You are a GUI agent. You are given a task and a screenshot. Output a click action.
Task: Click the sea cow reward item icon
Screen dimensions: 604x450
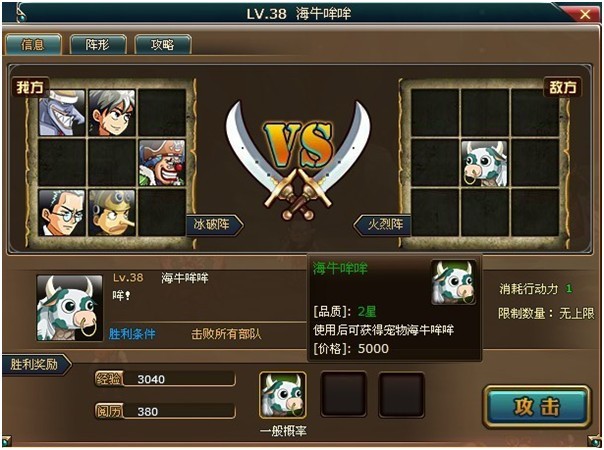[283, 395]
